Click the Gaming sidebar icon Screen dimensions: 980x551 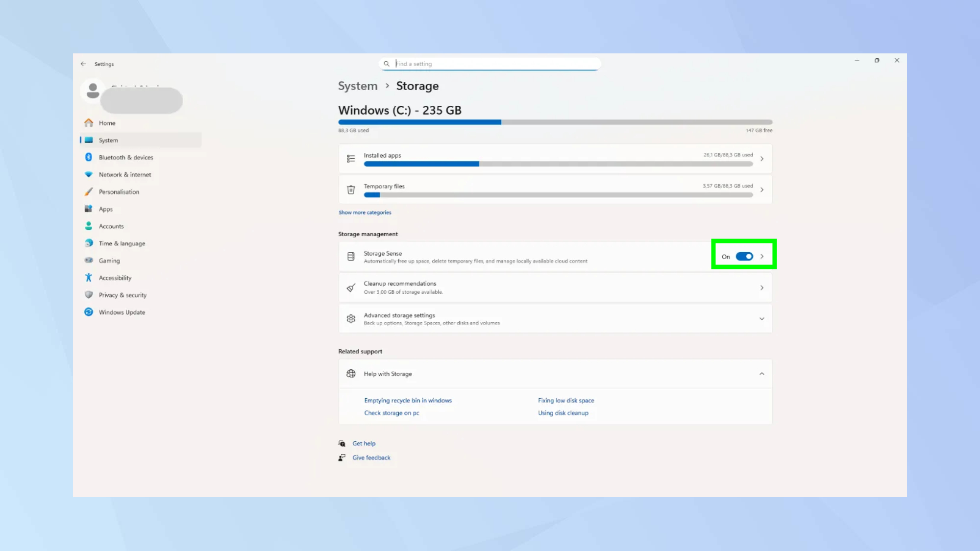click(89, 260)
